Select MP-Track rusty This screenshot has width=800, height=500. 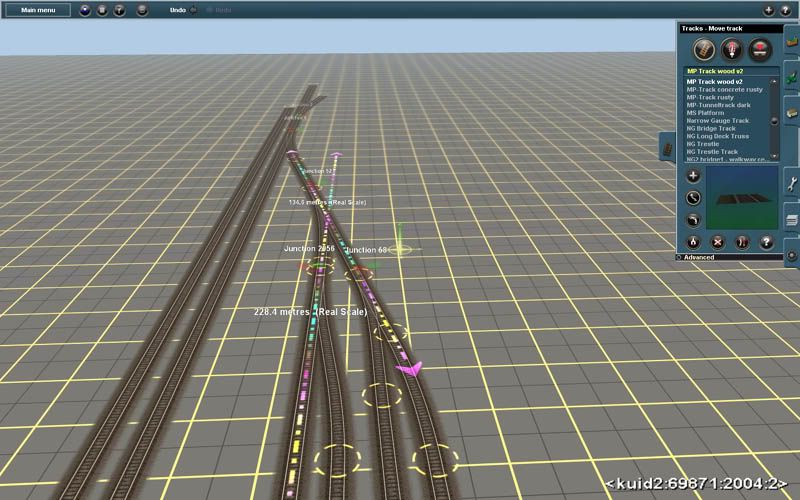click(710, 97)
